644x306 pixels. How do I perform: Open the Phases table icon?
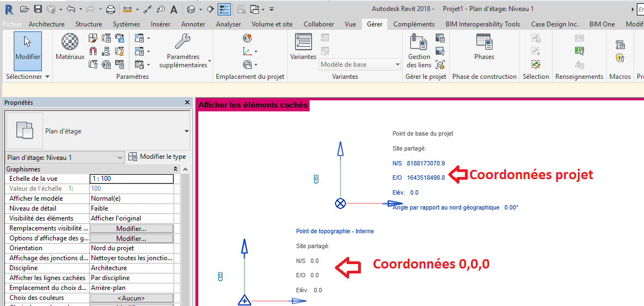pyautogui.click(x=484, y=42)
